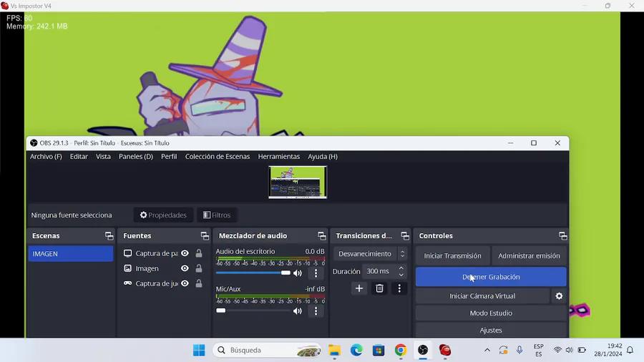Open Audio del escritorio options menu
Screen dimensions: 644x362
tap(316, 273)
